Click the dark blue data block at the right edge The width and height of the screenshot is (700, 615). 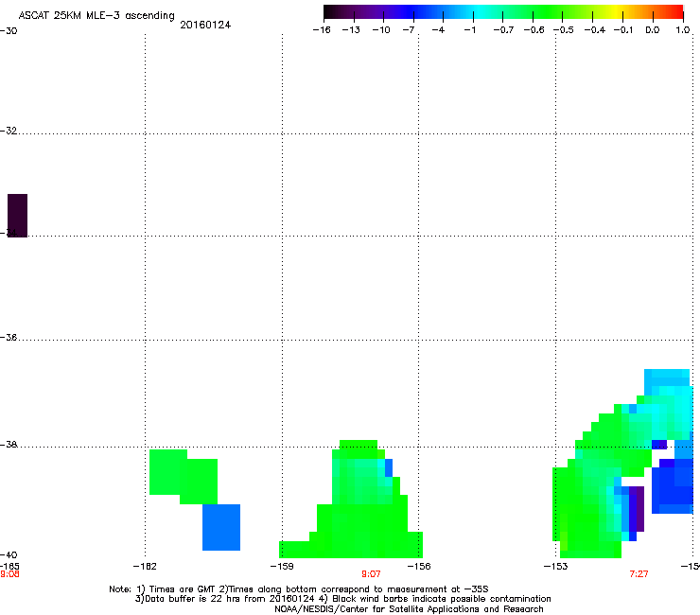673,487
